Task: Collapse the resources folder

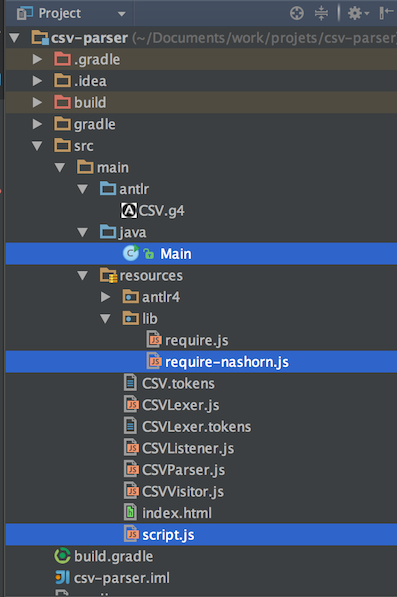Action: pyautogui.click(x=83, y=275)
